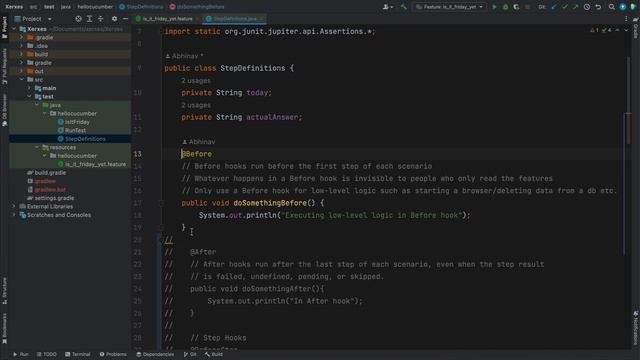640x360 pixels.
Task: Open the TODO tool window
Action: (47, 354)
